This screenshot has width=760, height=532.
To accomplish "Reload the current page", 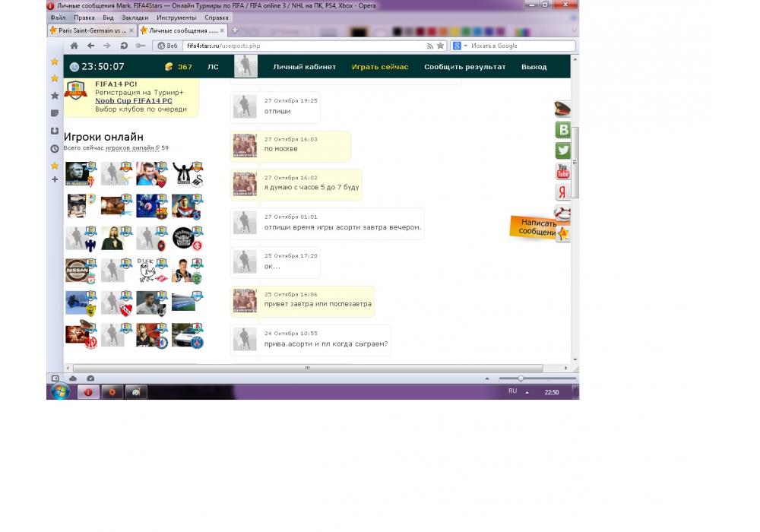I will point(123,46).
